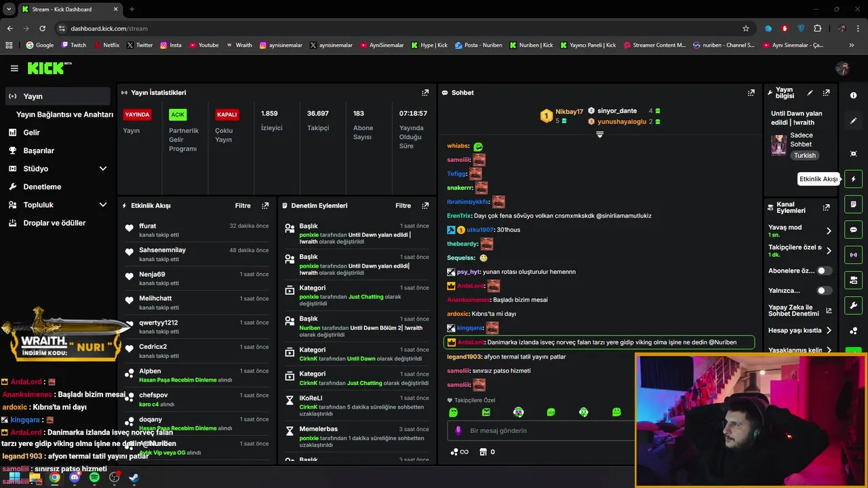Click Filtre in Etkinlik Akışı panel
The width and height of the screenshot is (868, 488).
243,205
